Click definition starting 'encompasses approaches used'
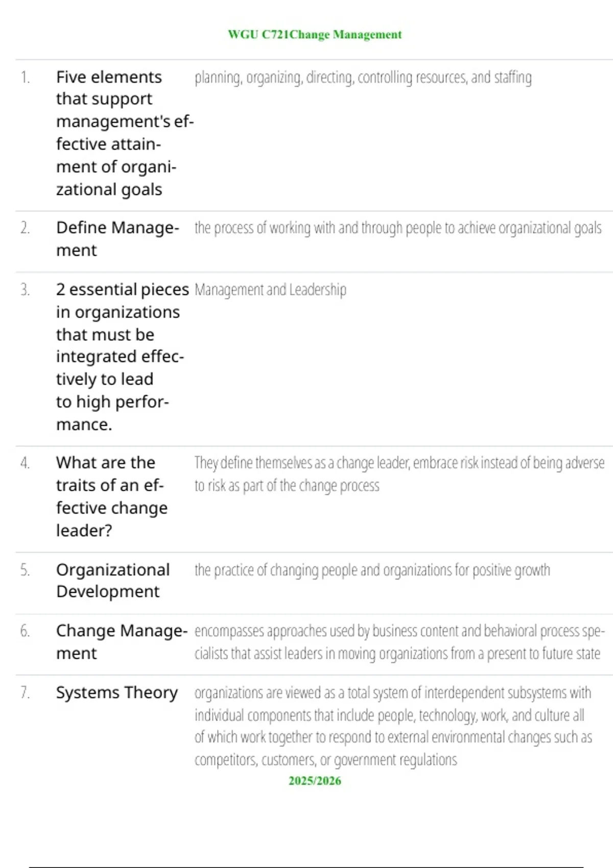This screenshot has height=868, width=613. click(x=399, y=642)
